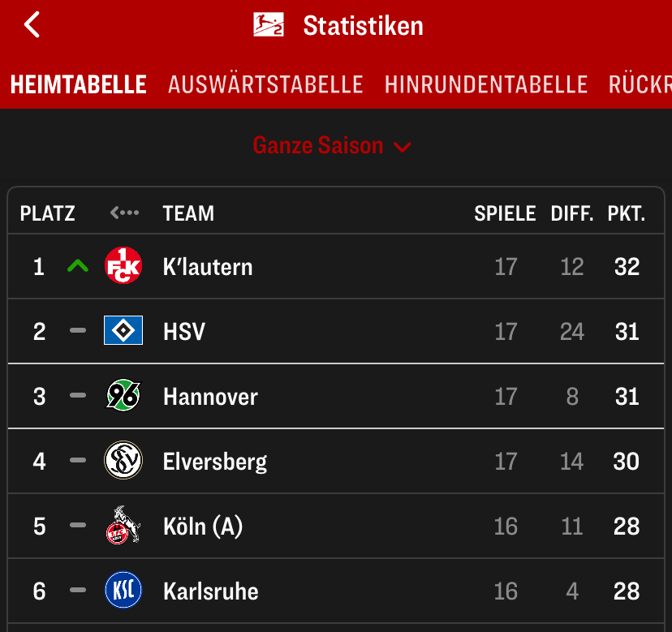Click the green upward trend arrow
Screen dimensions: 672x632
(78, 266)
